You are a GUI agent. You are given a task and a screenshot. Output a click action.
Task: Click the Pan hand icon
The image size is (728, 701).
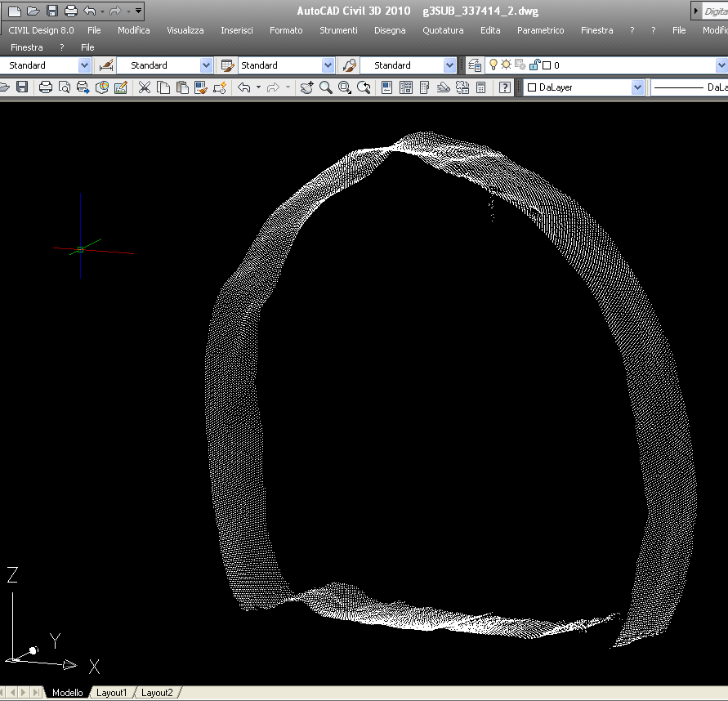click(306, 87)
